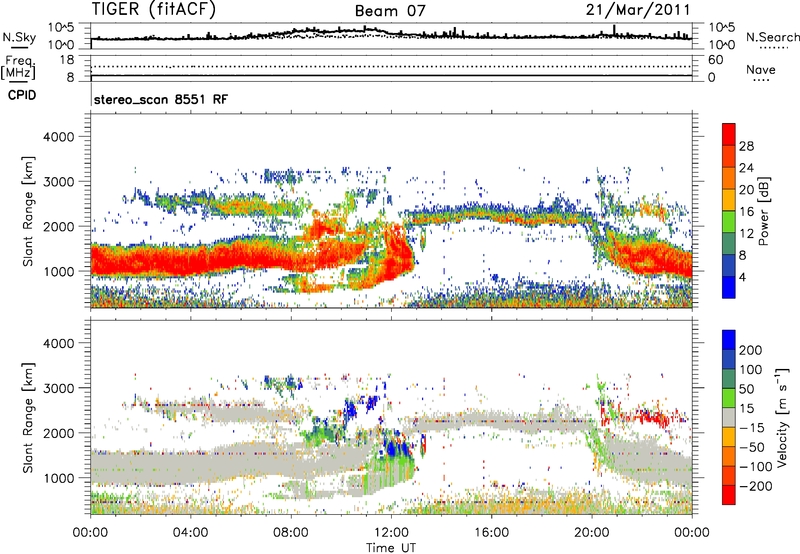Image resolution: width=800 pixels, height=554 pixels.
Task: Click the 'Velocity [m s-1]' colorbar label
Action: point(782,418)
